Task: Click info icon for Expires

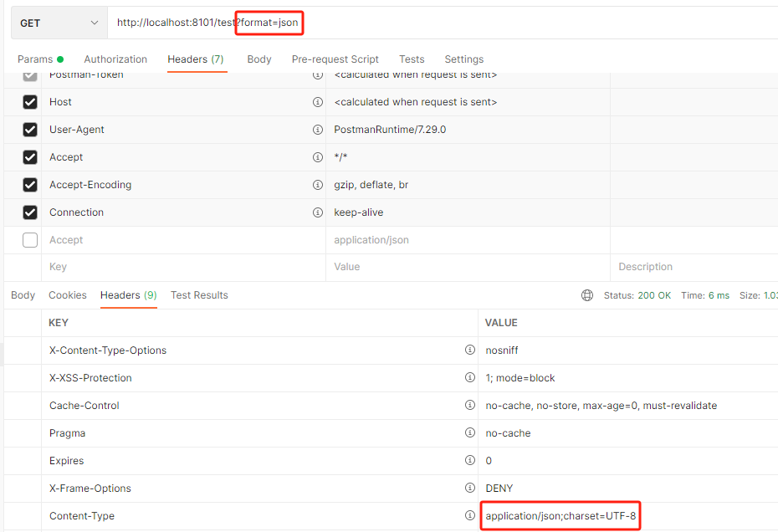Action: click(x=470, y=460)
